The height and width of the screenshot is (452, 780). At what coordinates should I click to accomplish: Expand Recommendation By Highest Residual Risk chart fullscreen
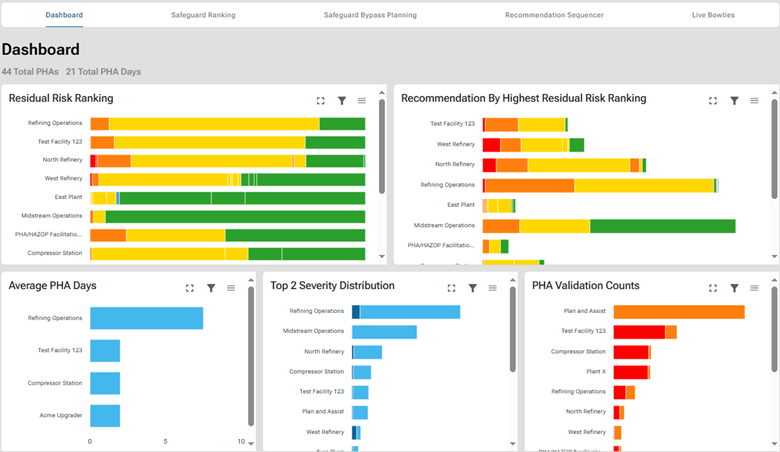713,101
